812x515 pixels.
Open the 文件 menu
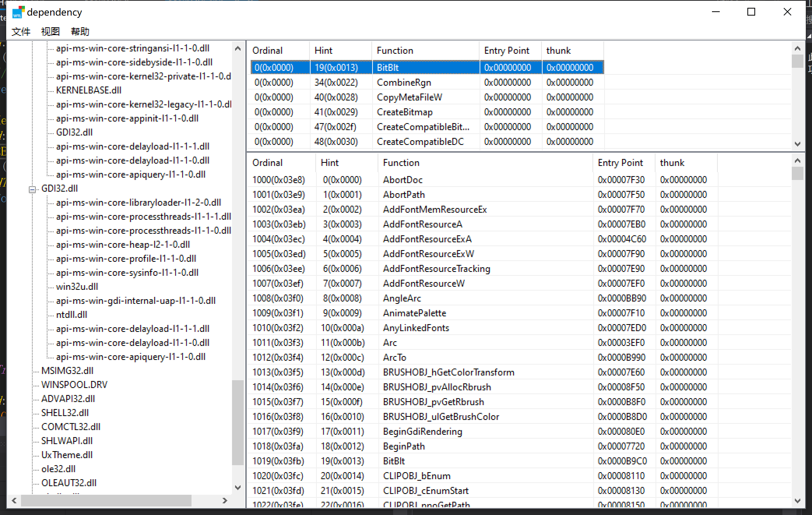tap(21, 32)
